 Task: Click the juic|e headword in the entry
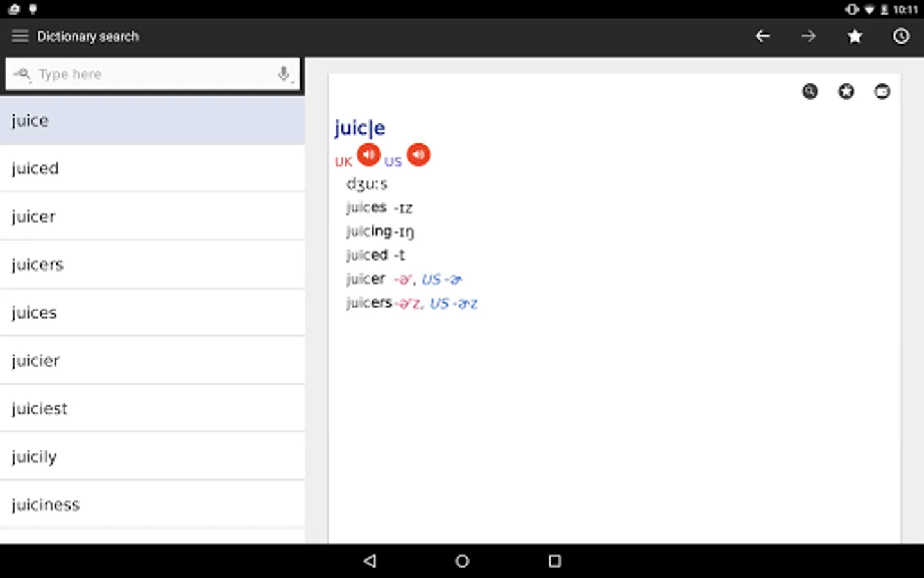(359, 128)
